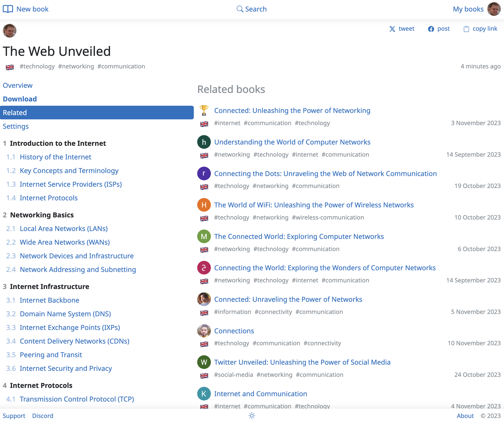Click the Search magnifier icon
This screenshot has height=422, width=504.
tap(239, 9)
